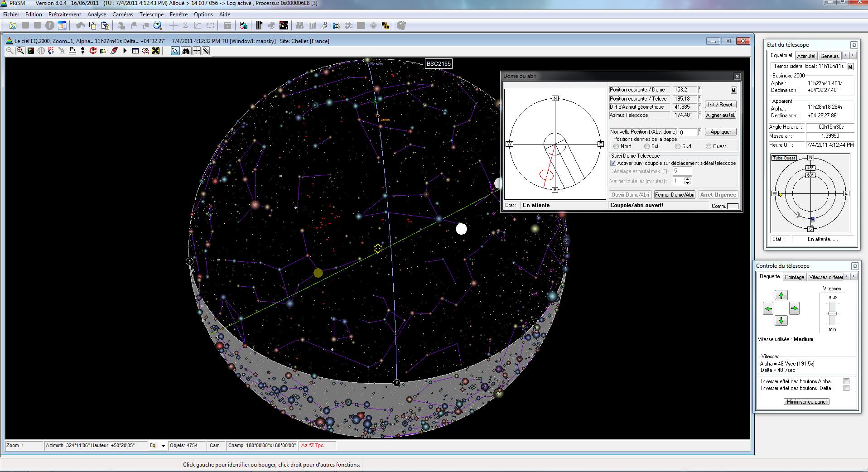Toggle Activer suivi coupole checkbox
868x472 pixels.
point(613,163)
